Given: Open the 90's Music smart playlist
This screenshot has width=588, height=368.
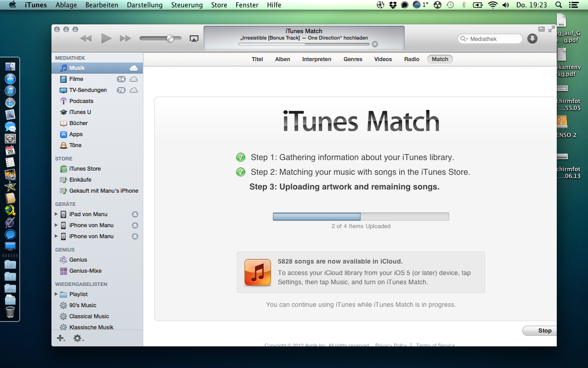Looking at the screenshot, I should (97, 305).
